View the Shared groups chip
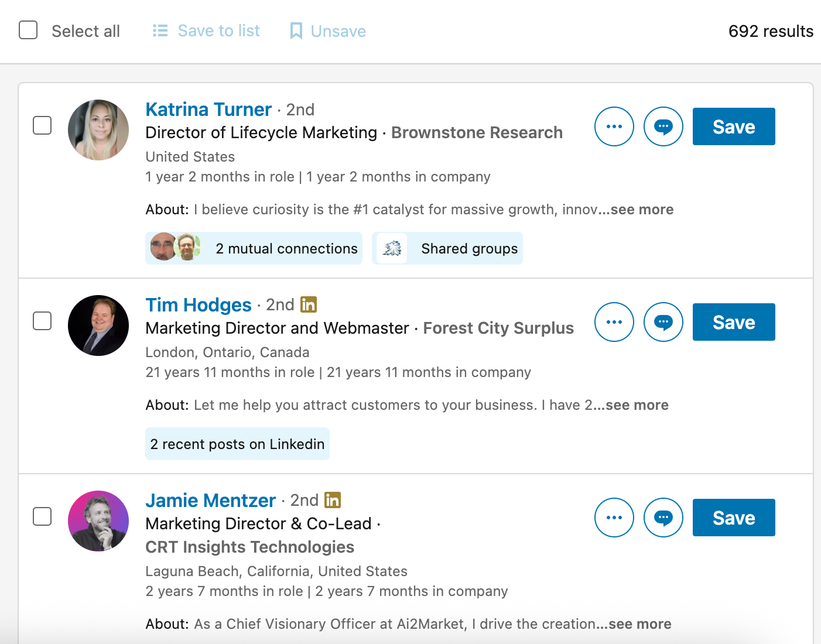 click(x=447, y=248)
